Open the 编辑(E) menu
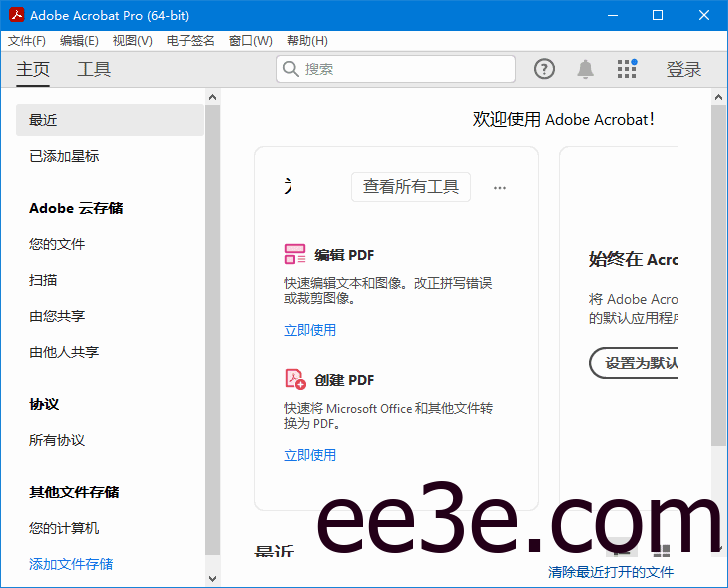The height and width of the screenshot is (588, 728). [79, 41]
